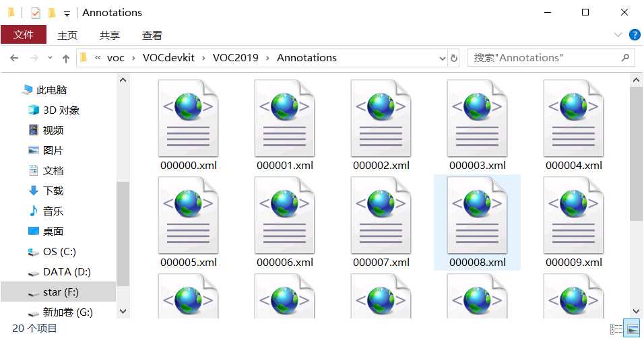
Task: Switch to the 查看 ribbon tab
Action: tap(152, 35)
